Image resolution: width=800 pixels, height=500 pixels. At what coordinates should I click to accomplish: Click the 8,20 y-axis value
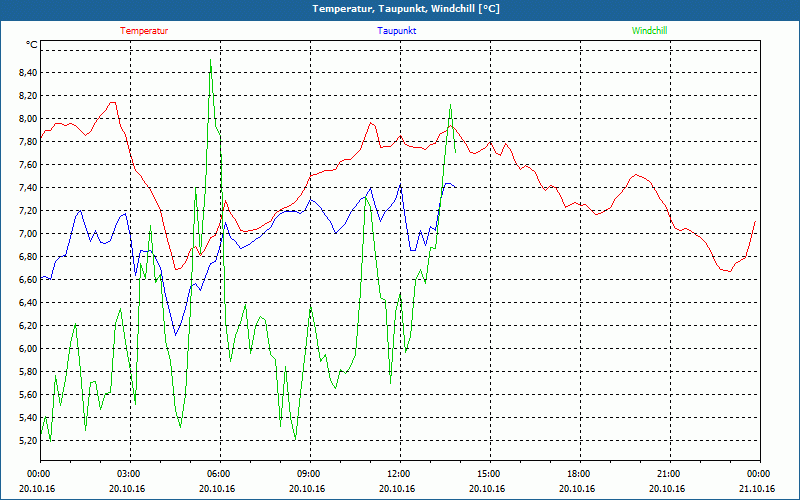(x=28, y=96)
